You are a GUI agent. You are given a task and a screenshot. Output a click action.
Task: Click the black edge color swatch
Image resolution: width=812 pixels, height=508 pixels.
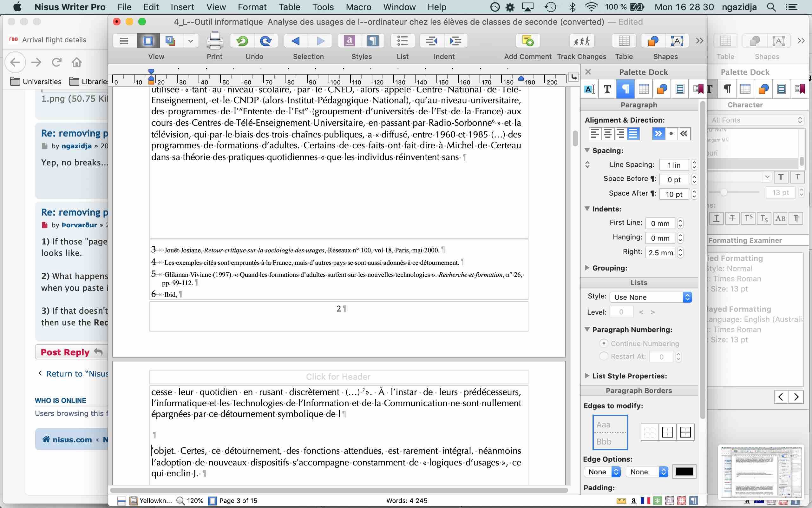[684, 472]
